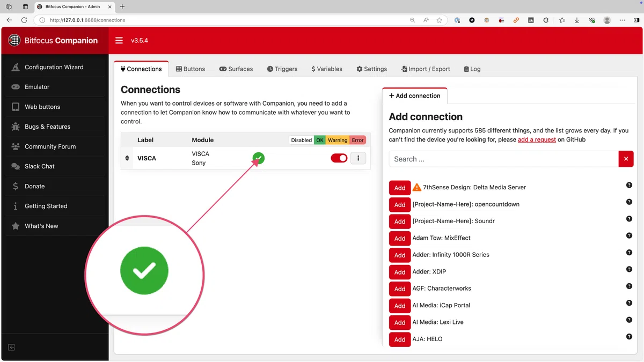The height and width of the screenshot is (362, 644).
Task: Go back with the browser back arrow
Action: [9, 20]
